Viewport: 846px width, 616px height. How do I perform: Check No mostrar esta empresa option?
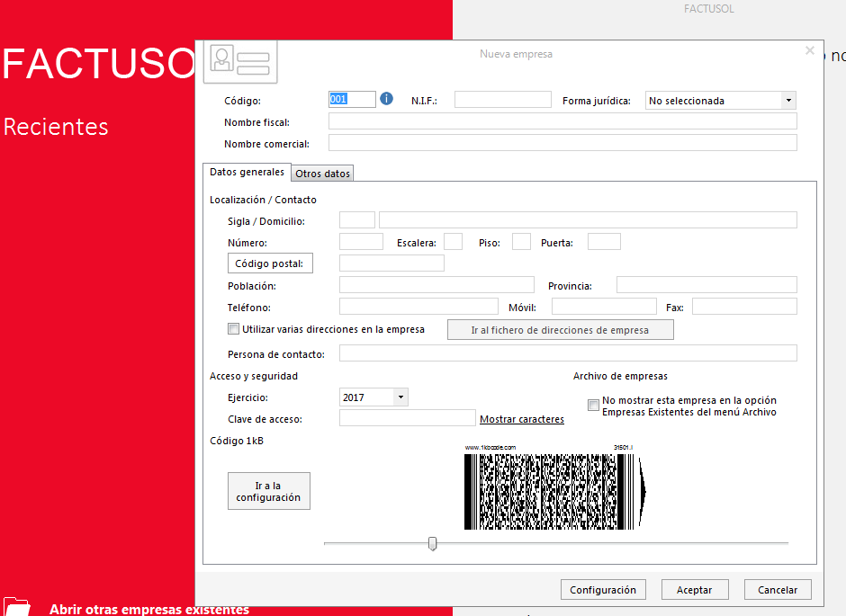click(x=593, y=406)
